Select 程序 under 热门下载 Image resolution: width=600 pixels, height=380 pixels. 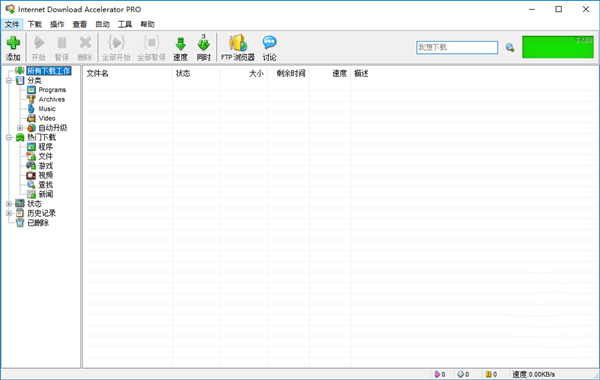click(x=46, y=147)
